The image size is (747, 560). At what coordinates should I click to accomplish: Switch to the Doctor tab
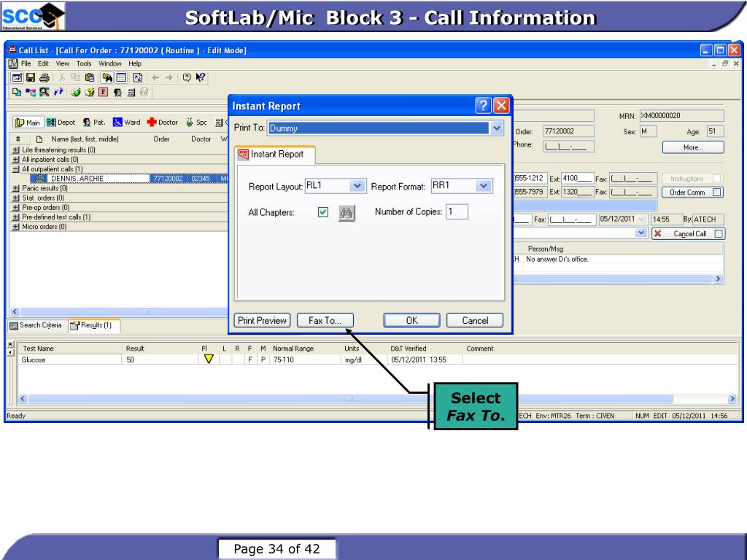tap(163, 122)
